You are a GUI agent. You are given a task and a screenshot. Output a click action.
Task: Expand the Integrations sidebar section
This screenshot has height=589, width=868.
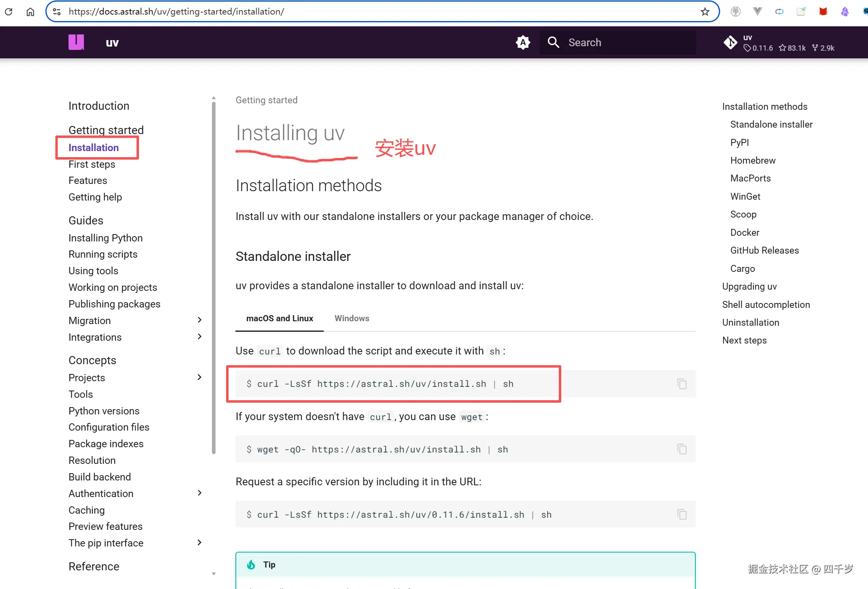199,337
